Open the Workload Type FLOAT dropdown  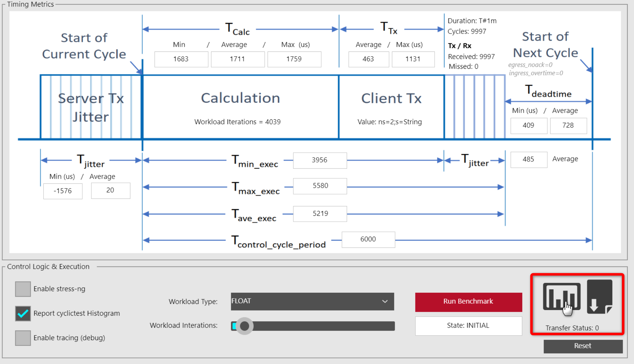click(x=312, y=302)
